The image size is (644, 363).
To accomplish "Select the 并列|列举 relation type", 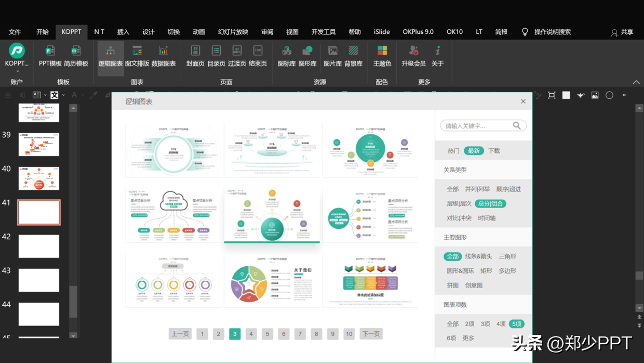I will [477, 189].
